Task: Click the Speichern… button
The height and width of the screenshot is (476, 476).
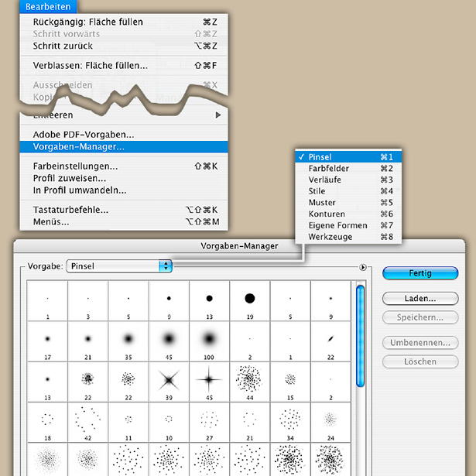Action: point(420,317)
